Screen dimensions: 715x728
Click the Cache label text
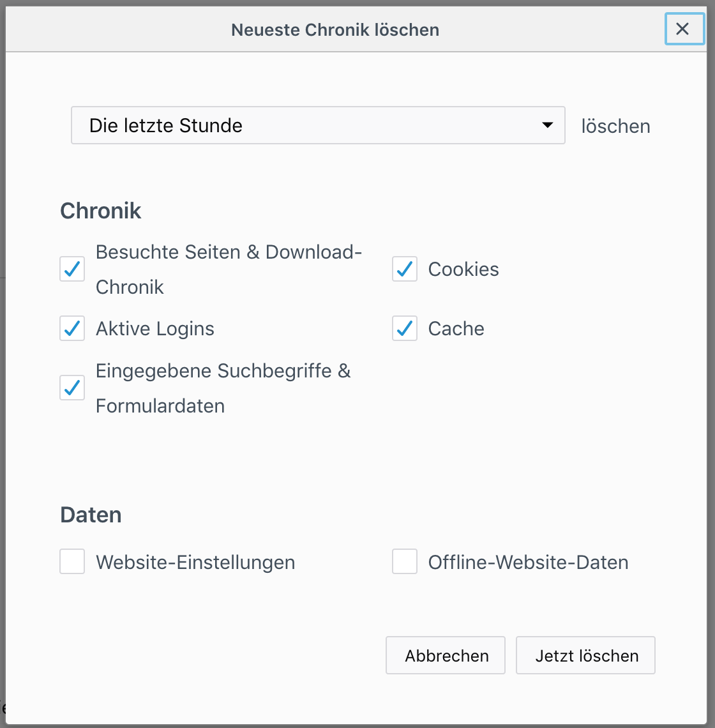pos(456,328)
